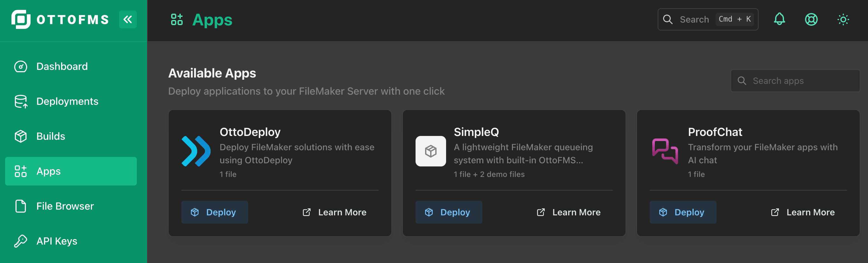The width and height of the screenshot is (868, 263).
Task: Open the File Browser
Action: (71, 206)
